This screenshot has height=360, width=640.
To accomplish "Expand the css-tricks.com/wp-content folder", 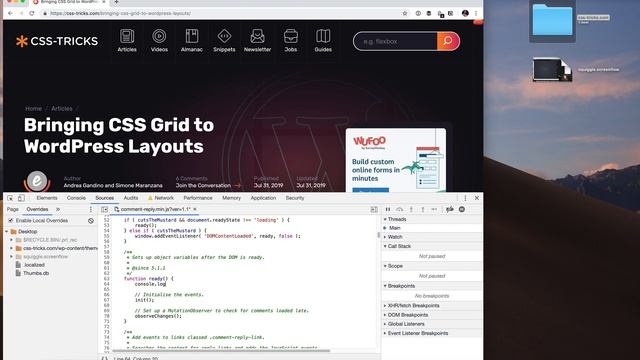I will coord(11,248).
